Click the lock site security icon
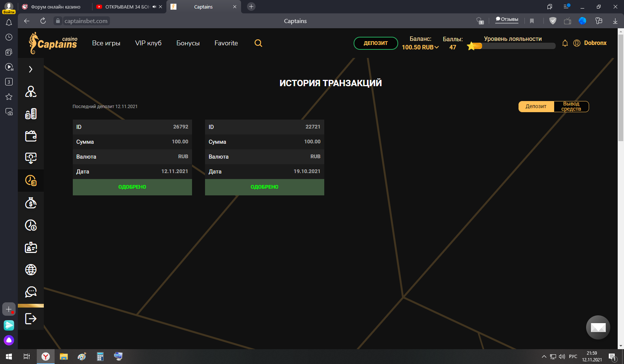 click(x=58, y=21)
